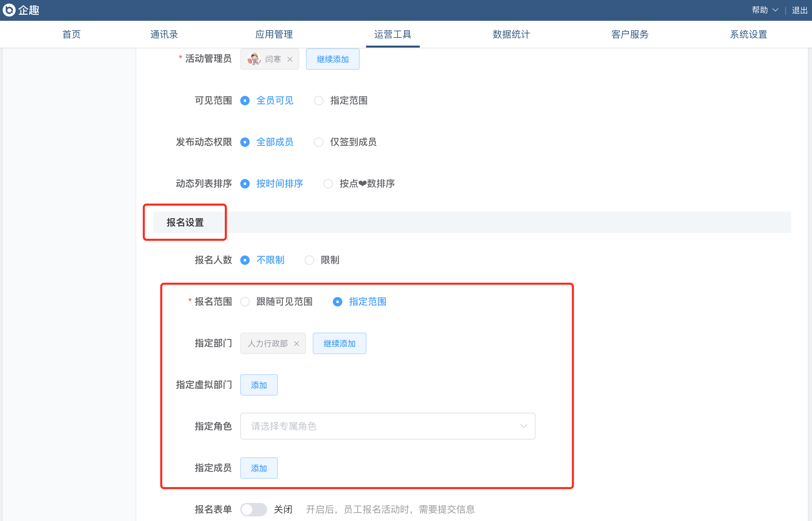812x521 pixels.
Task: Select 指定范围 for 可见范围
Action: coord(319,101)
